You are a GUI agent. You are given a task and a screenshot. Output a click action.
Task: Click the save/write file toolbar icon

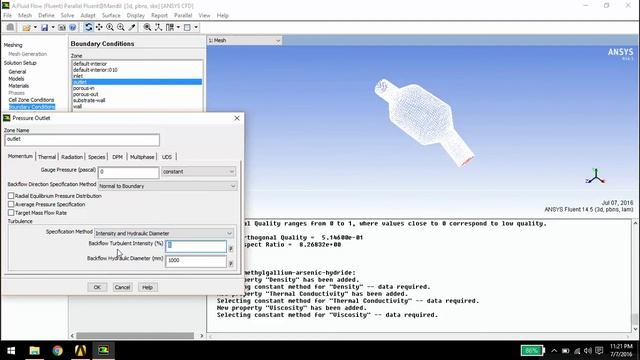point(44,27)
